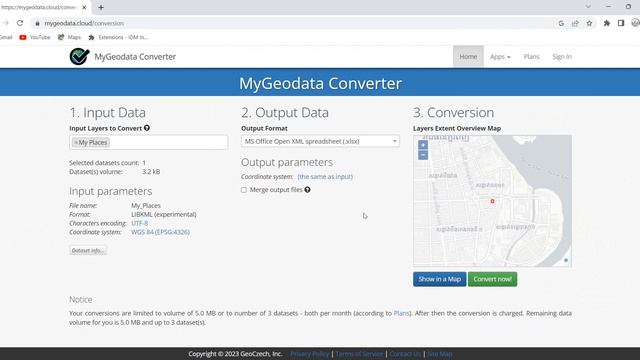
Task: Reload the browser page
Action: [x=20, y=23]
